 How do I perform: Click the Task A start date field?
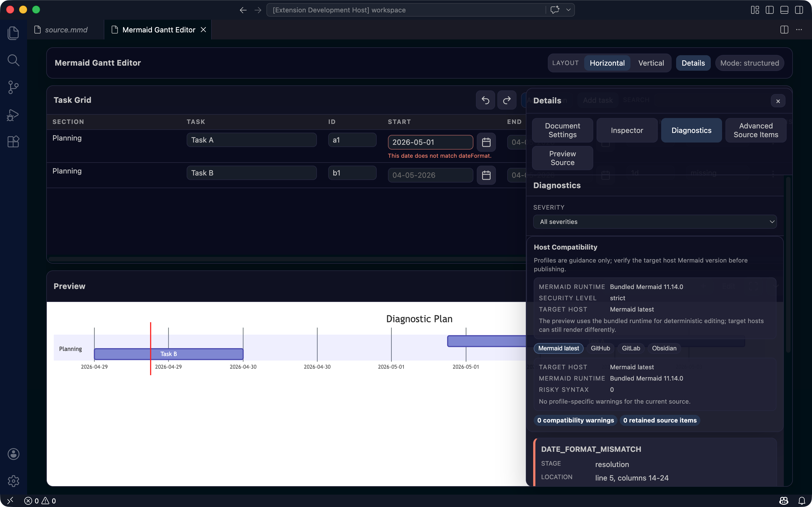click(430, 142)
